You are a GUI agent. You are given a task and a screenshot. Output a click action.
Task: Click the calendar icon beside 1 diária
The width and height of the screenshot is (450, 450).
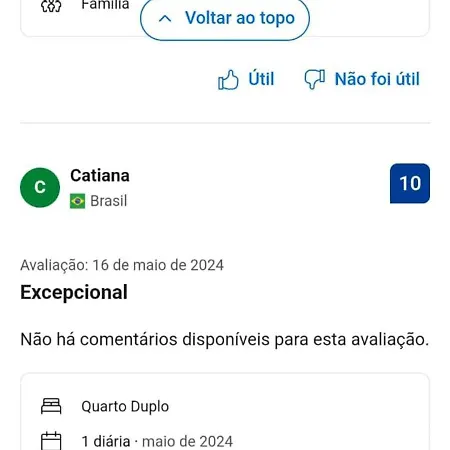(51, 441)
